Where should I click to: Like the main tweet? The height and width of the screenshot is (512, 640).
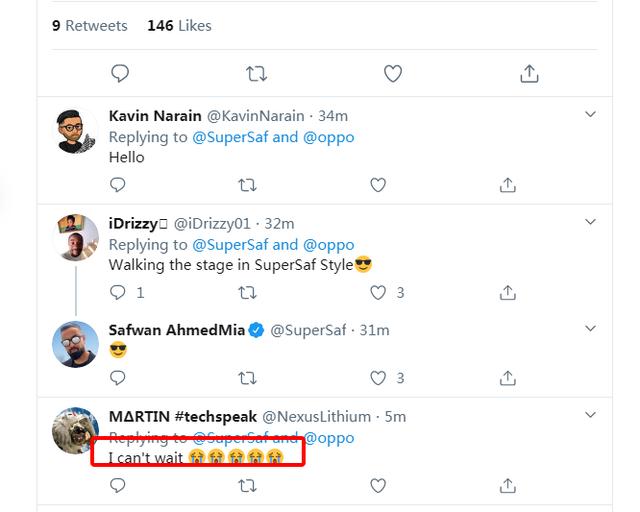click(393, 73)
